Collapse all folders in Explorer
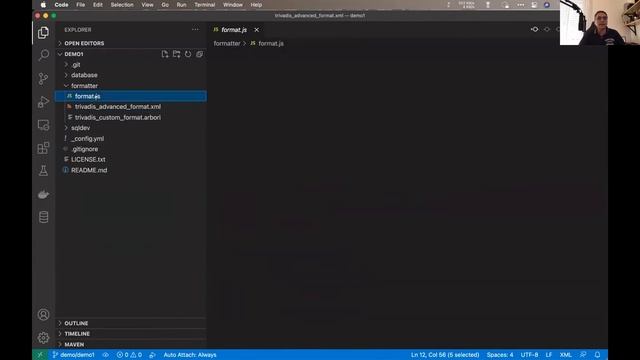640x360 pixels. 199,54
